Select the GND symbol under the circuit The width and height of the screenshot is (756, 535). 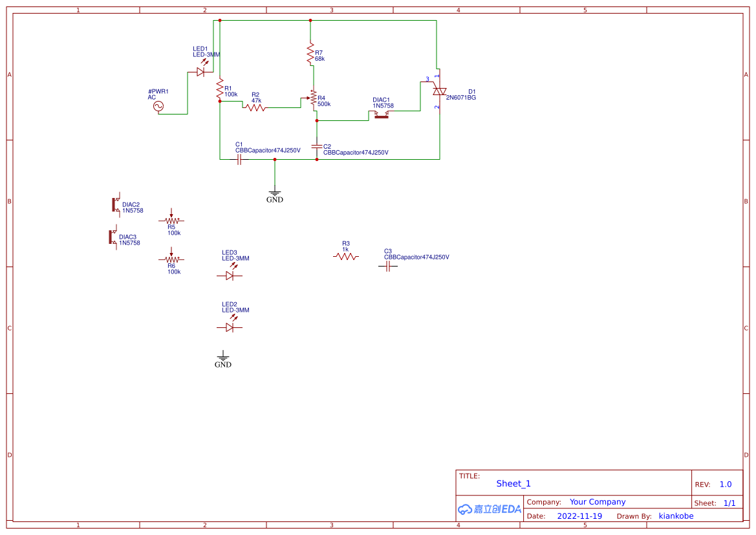[275, 195]
